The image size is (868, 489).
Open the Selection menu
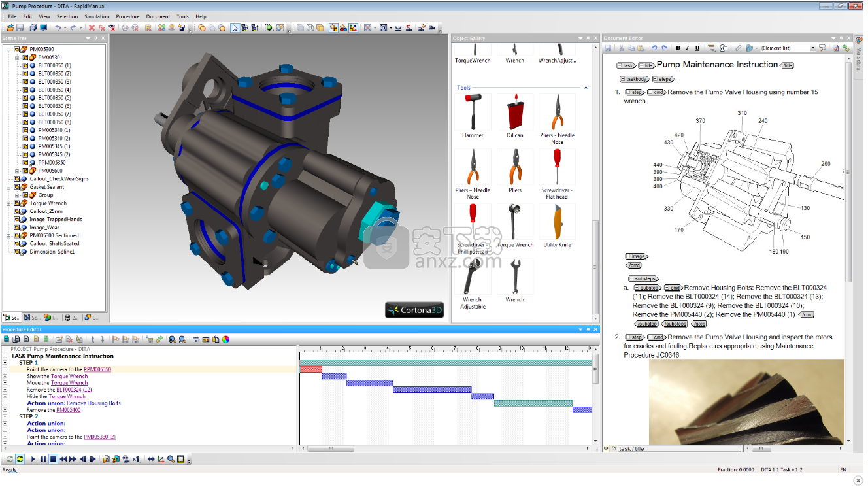pyautogui.click(x=67, y=16)
